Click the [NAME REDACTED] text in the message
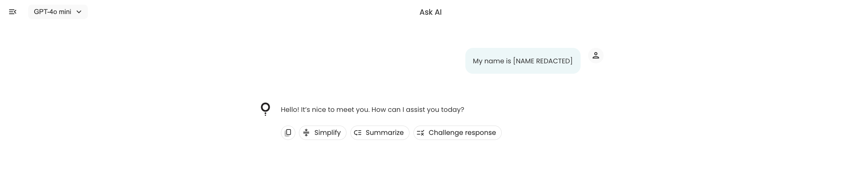Viewport: 868px width, 186px height. 542,61
